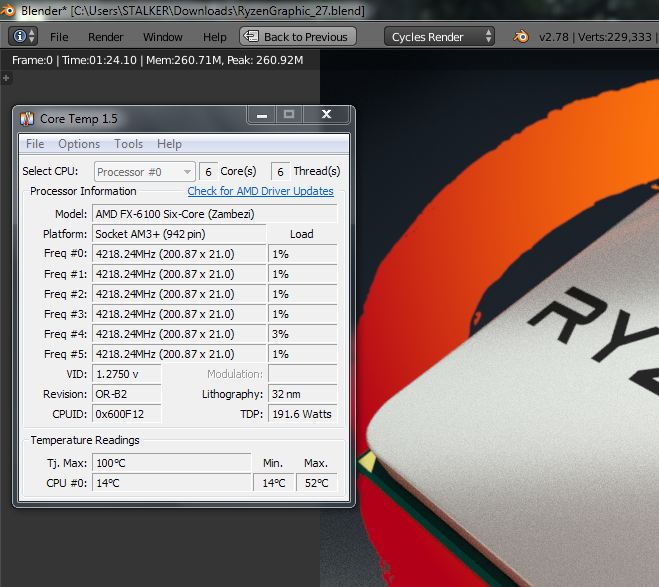Click Tj. Max value 100°C
This screenshot has width=659, height=587.
click(x=171, y=463)
